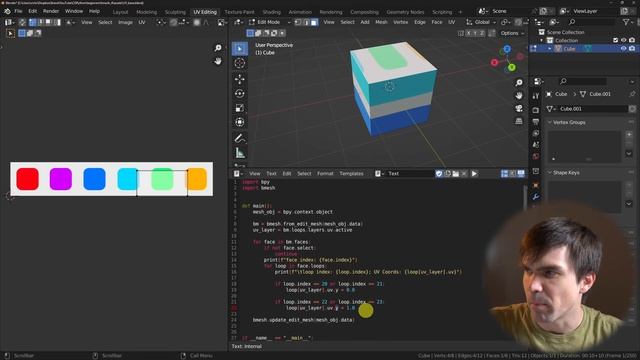Click the Cube.001 mesh name field
This screenshot has height=360, width=640.
(592, 109)
